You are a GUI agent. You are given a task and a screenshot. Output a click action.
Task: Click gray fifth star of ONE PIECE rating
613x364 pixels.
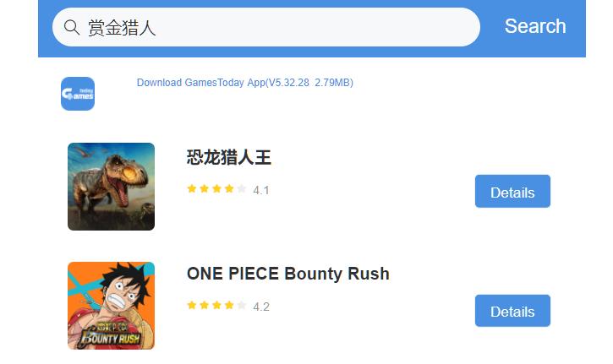click(x=242, y=305)
